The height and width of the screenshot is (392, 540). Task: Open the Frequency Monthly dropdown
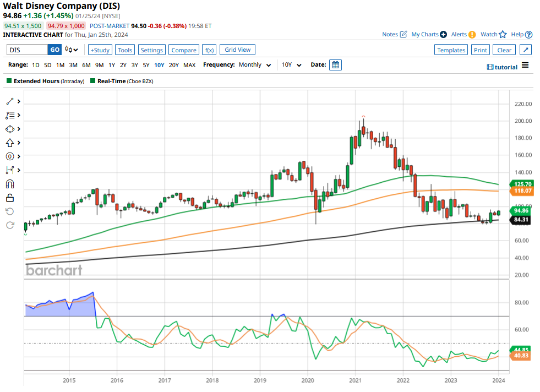click(x=255, y=65)
